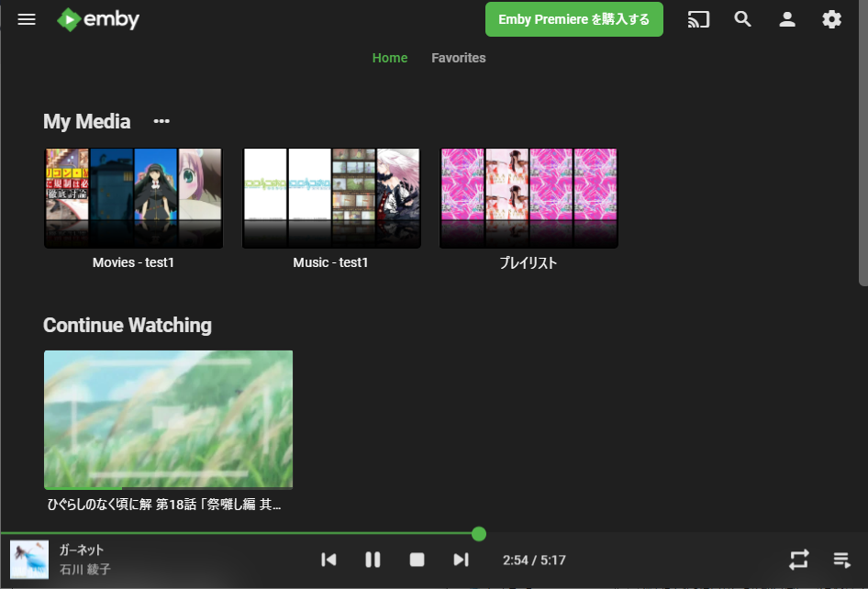Expand the My Media options menu
868x589 pixels.
pyautogui.click(x=161, y=121)
